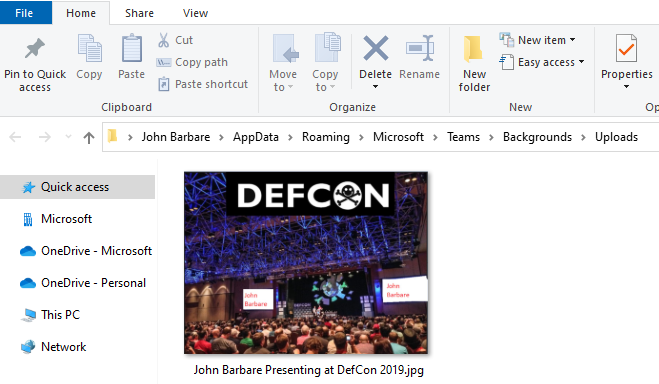Create a New folder
Image resolution: width=659 pixels, height=384 pixels.
(474, 64)
